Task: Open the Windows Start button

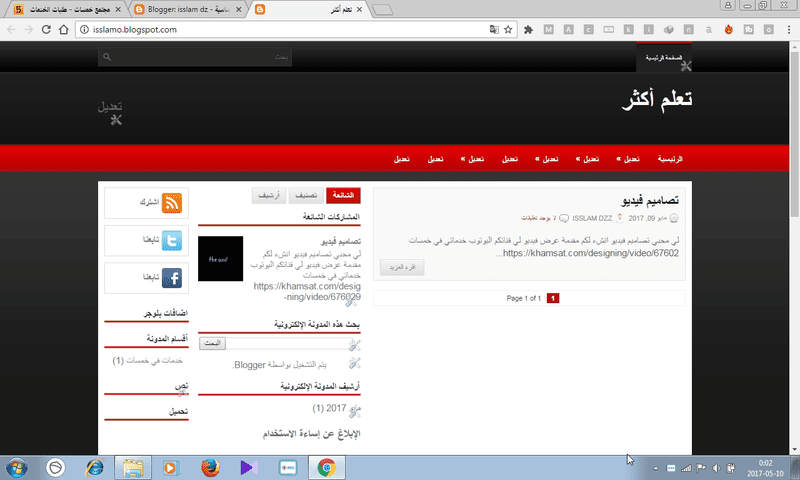Action: tap(16, 467)
